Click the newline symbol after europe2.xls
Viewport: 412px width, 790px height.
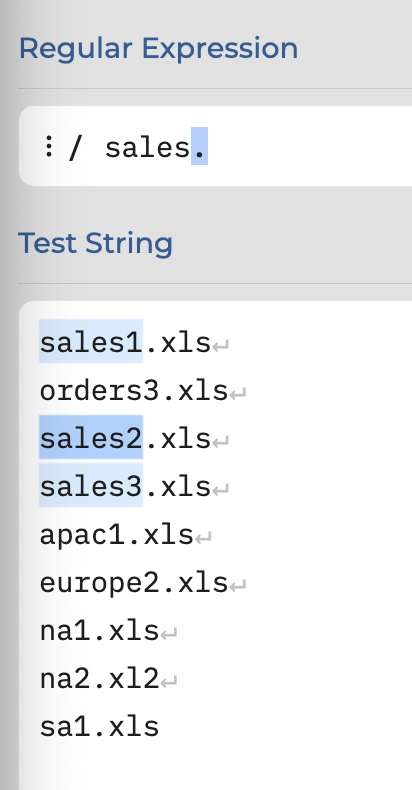[238, 586]
